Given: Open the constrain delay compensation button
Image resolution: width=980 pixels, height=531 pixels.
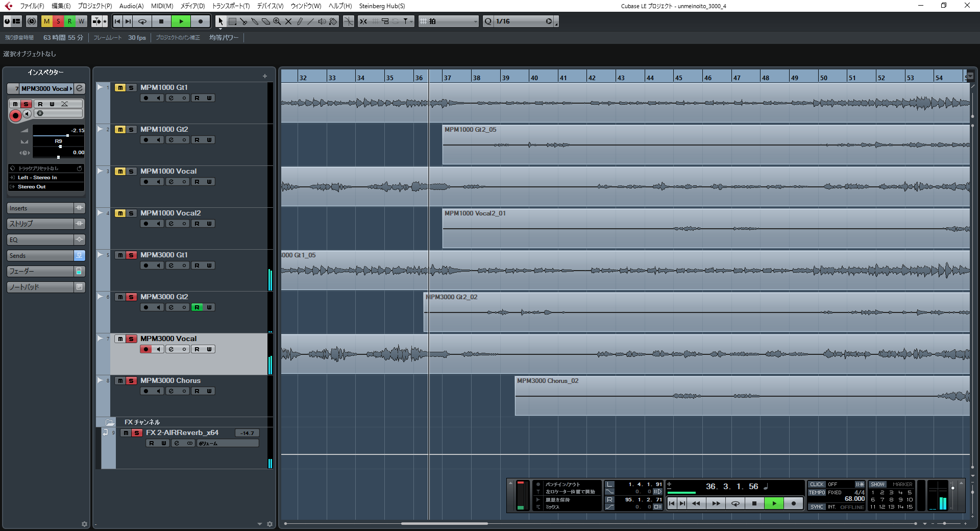Looking at the screenshot, I should pos(32,21).
